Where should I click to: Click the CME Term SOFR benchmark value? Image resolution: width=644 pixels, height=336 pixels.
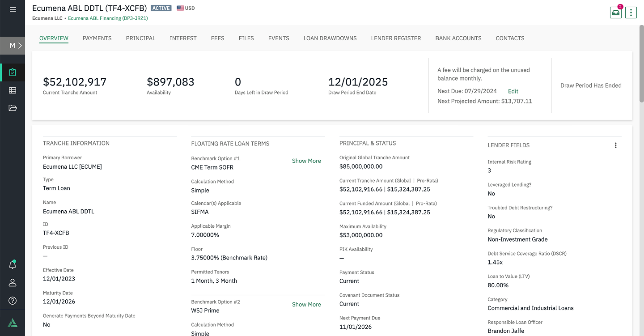click(212, 167)
